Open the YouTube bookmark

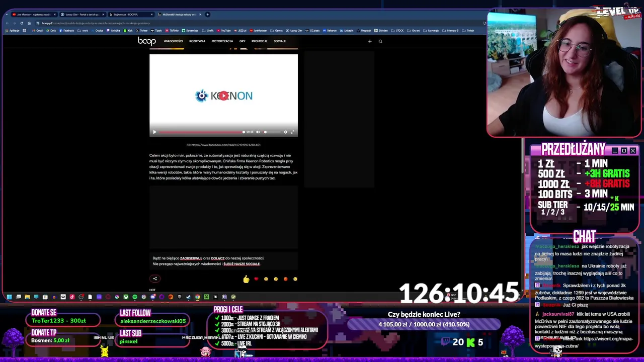(x=223, y=31)
